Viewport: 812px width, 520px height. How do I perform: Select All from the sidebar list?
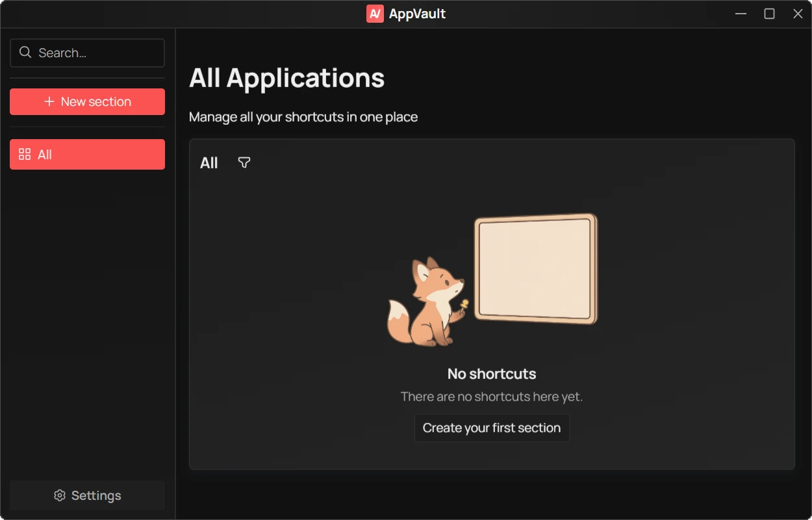point(87,154)
